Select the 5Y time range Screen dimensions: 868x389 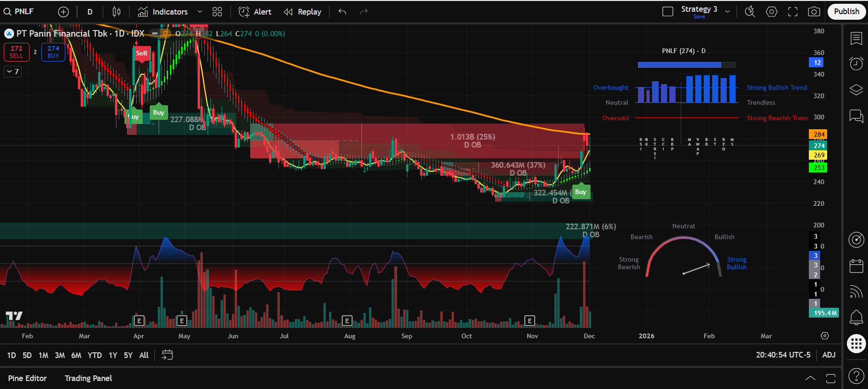(128, 355)
